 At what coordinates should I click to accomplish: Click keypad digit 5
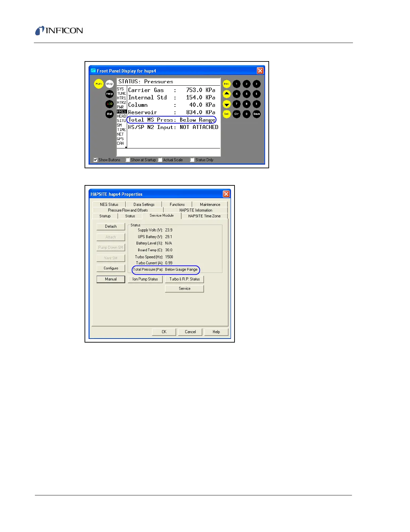(247, 94)
